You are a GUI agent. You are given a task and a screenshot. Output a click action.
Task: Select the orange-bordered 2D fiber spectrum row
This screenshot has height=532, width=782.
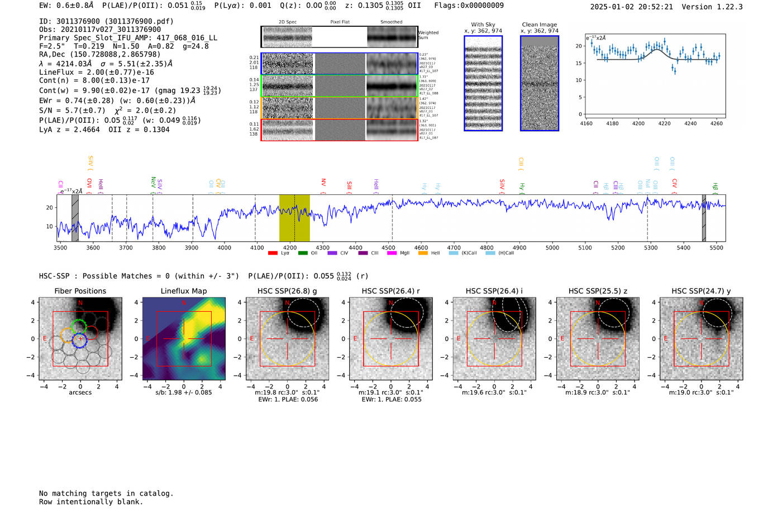[340, 108]
